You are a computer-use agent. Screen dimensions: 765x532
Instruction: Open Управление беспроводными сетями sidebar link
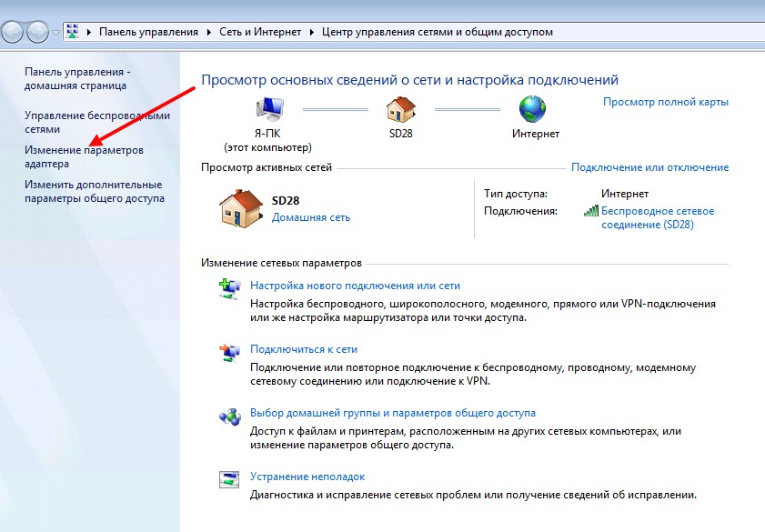pos(96,123)
